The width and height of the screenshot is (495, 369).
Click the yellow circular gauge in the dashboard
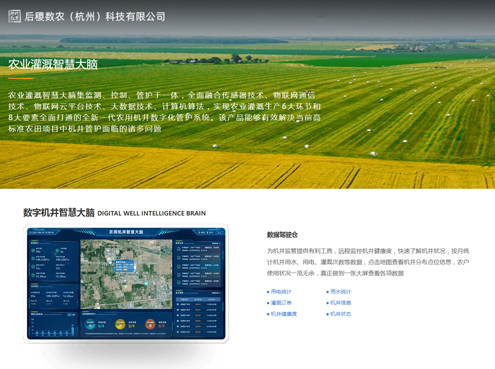[x=120, y=324]
